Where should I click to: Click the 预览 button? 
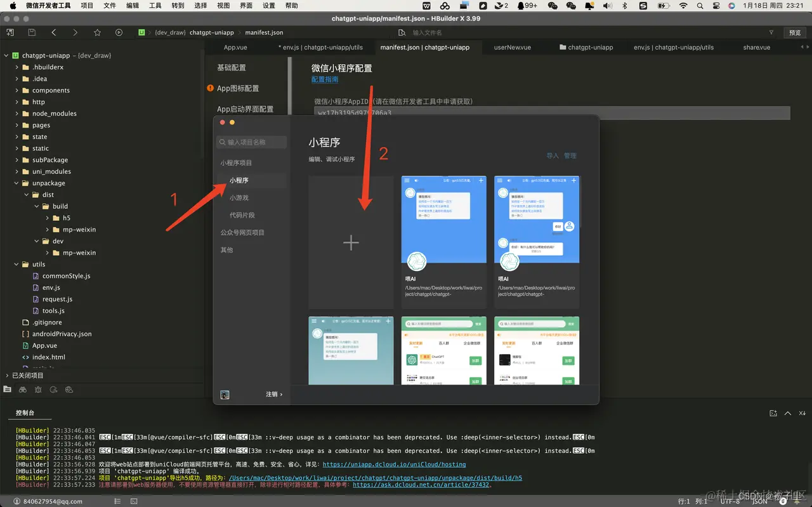tap(795, 32)
